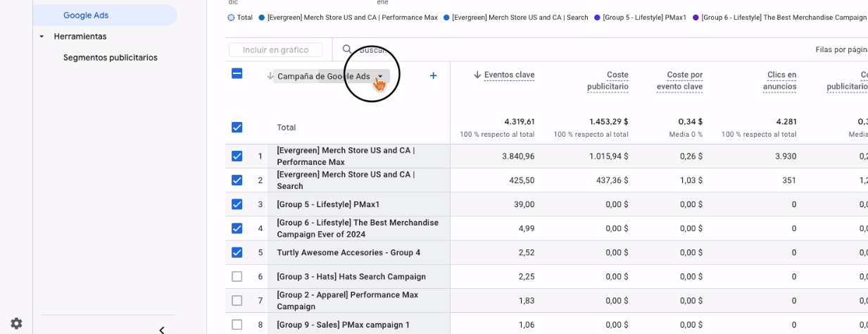Screen dimensions: 868x334
Task: Click sort arrow beside Eventos clave header
Action: click(x=477, y=75)
